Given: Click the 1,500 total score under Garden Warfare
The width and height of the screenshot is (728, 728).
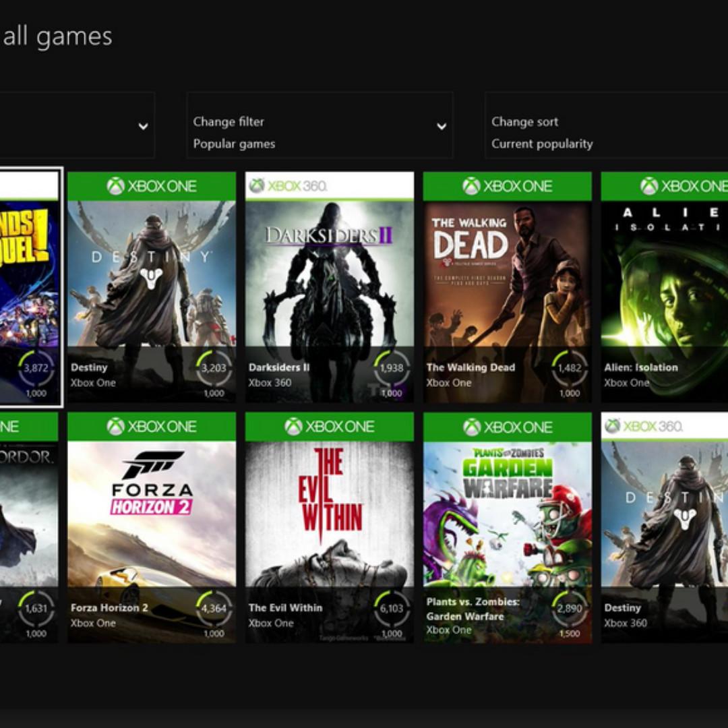Looking at the screenshot, I should pyautogui.click(x=570, y=634).
